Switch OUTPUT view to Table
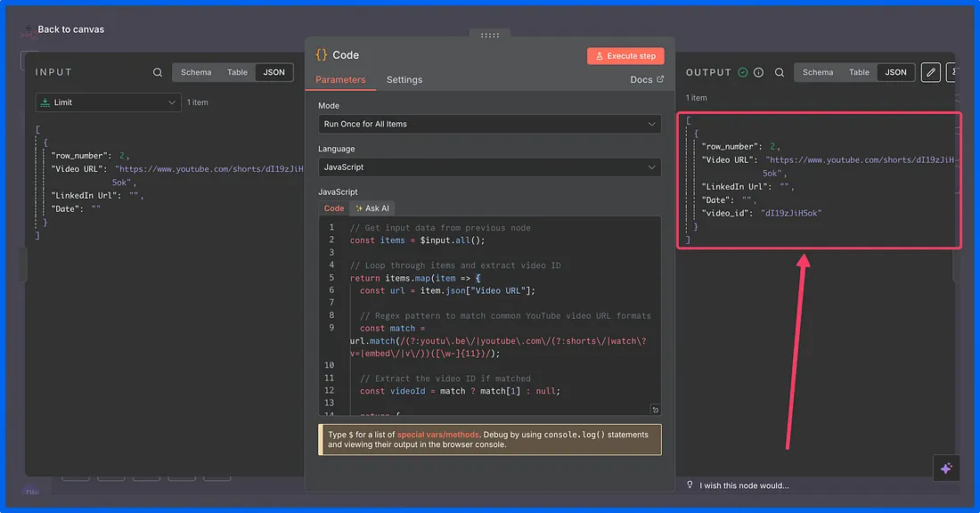 [x=859, y=72]
